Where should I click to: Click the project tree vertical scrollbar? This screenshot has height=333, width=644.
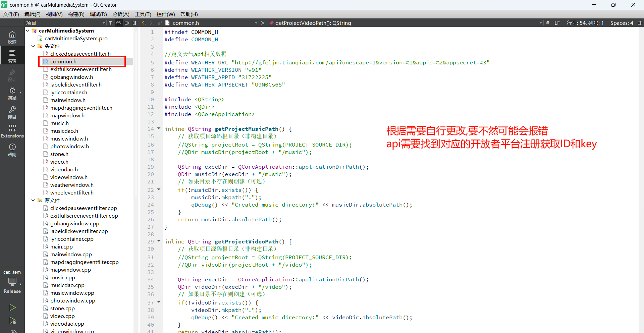click(x=136, y=114)
